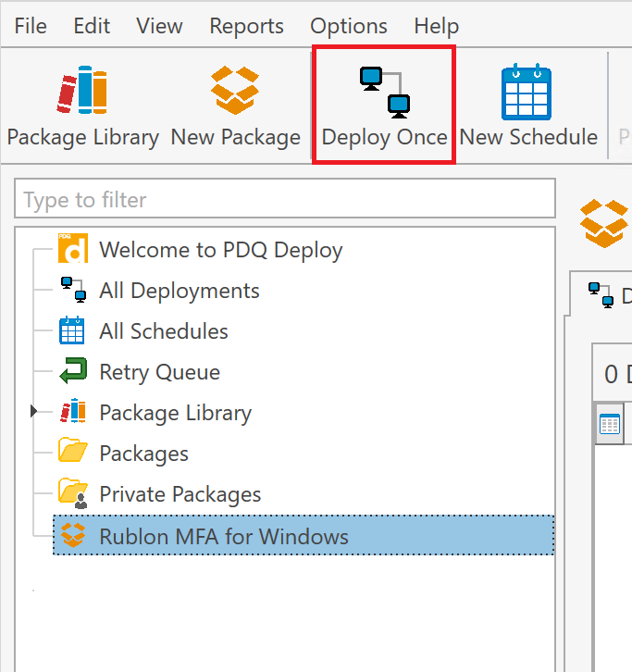Viewport: 632px width, 672px height.
Task: Open the File menu
Action: tap(31, 26)
